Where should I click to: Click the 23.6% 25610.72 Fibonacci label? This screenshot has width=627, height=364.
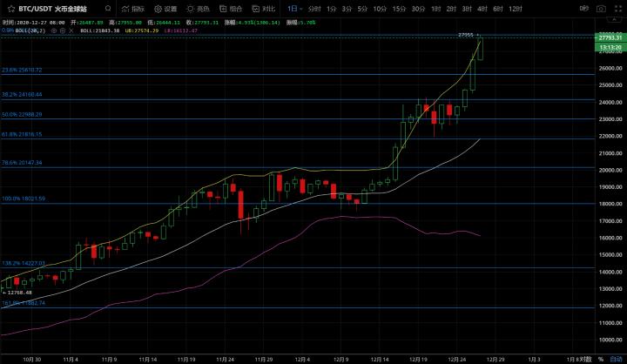(22, 70)
